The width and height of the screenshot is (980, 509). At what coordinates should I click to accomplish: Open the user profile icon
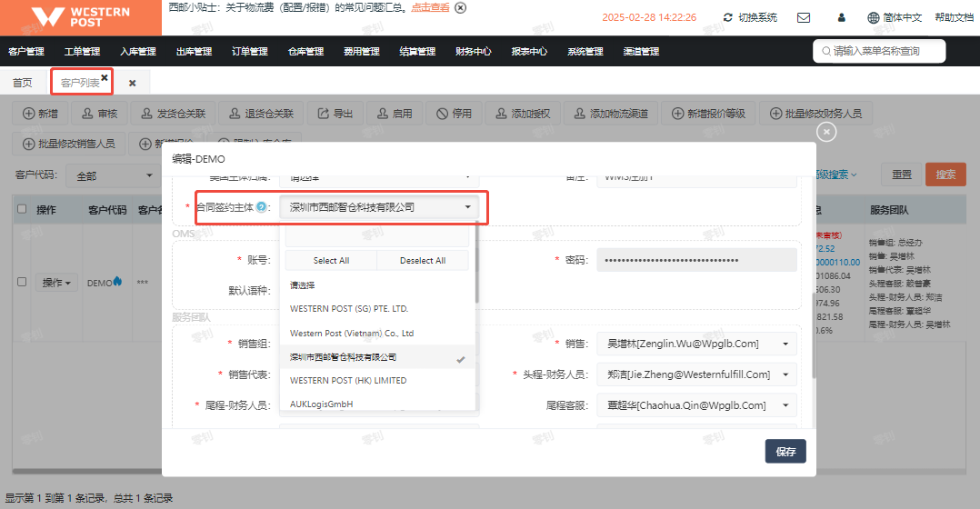tap(841, 17)
